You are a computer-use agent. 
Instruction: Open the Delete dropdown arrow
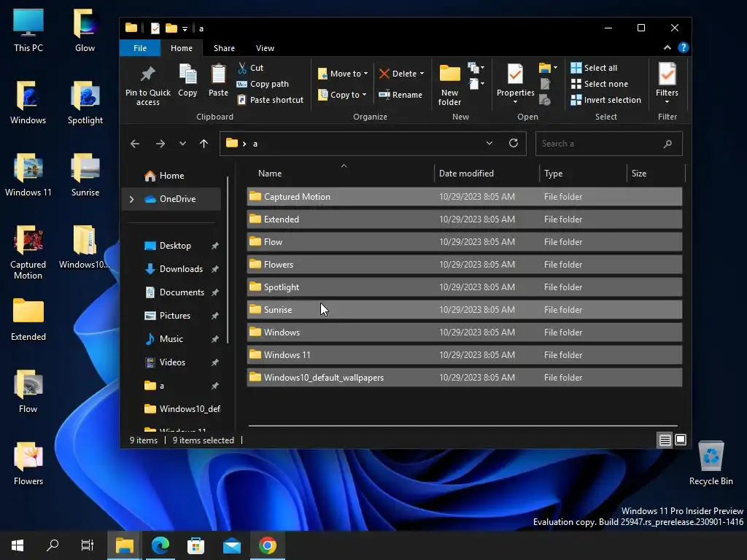pyautogui.click(x=422, y=74)
